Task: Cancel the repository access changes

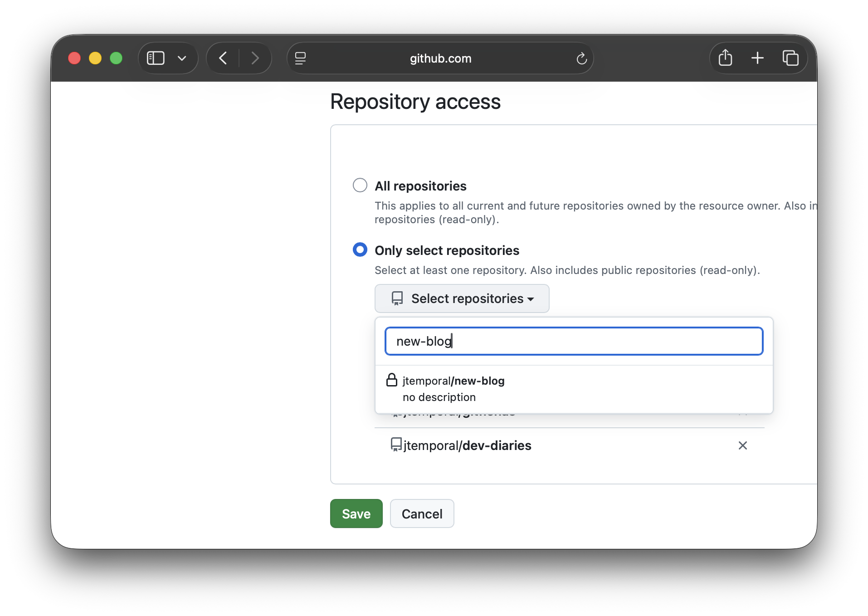Action: (x=422, y=513)
